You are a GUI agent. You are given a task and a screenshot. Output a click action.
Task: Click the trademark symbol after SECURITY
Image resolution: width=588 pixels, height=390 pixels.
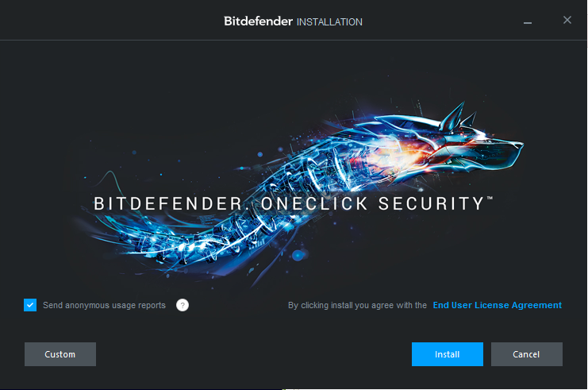(x=490, y=198)
